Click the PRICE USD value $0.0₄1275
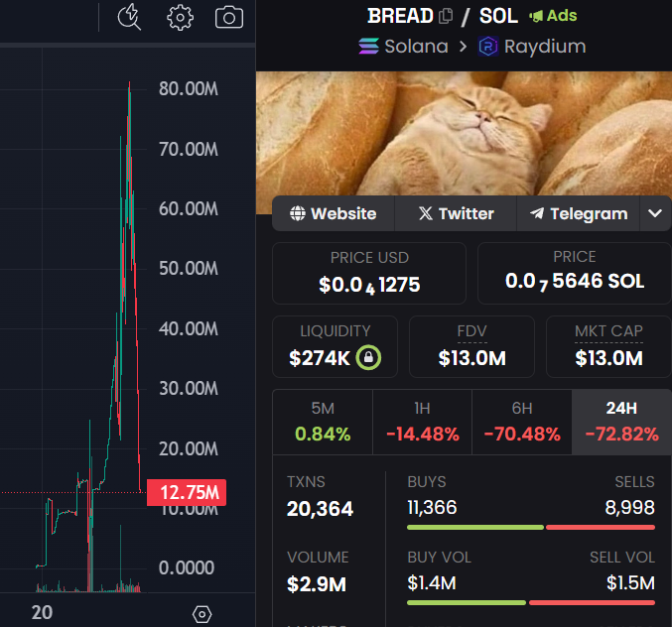Image resolution: width=672 pixels, height=627 pixels. 369,285
